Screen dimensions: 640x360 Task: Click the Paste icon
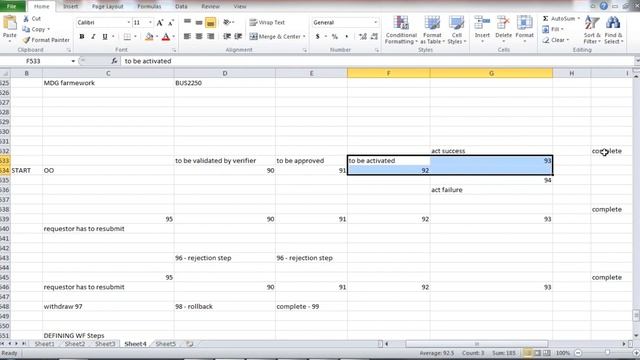pos(9,24)
